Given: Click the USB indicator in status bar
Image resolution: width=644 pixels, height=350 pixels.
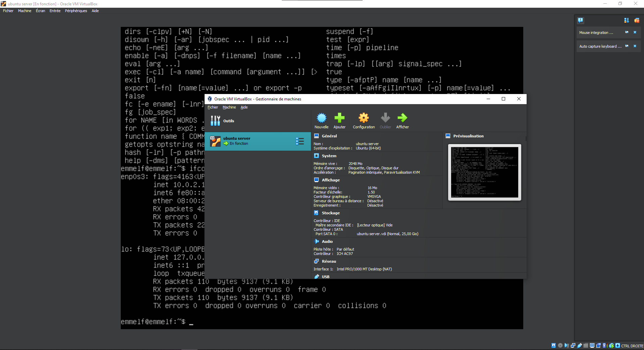Looking at the screenshot, I should tap(579, 346).
